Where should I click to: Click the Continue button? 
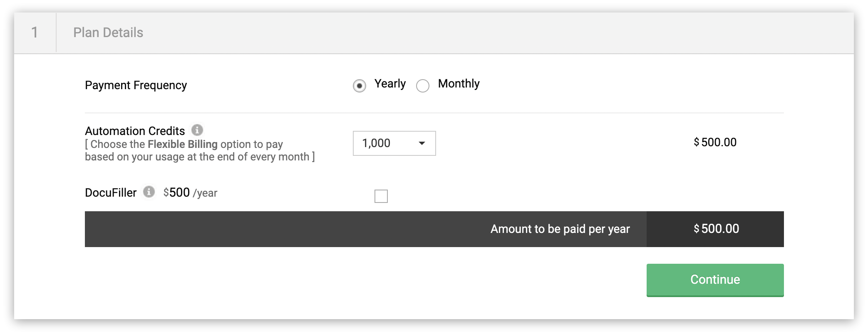(x=715, y=280)
